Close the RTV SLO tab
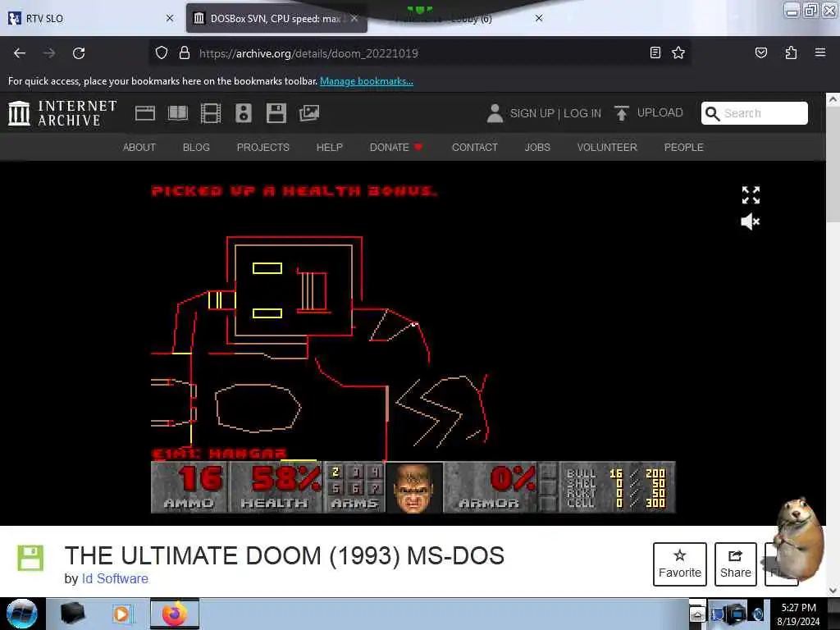The image size is (840, 630). click(x=170, y=18)
